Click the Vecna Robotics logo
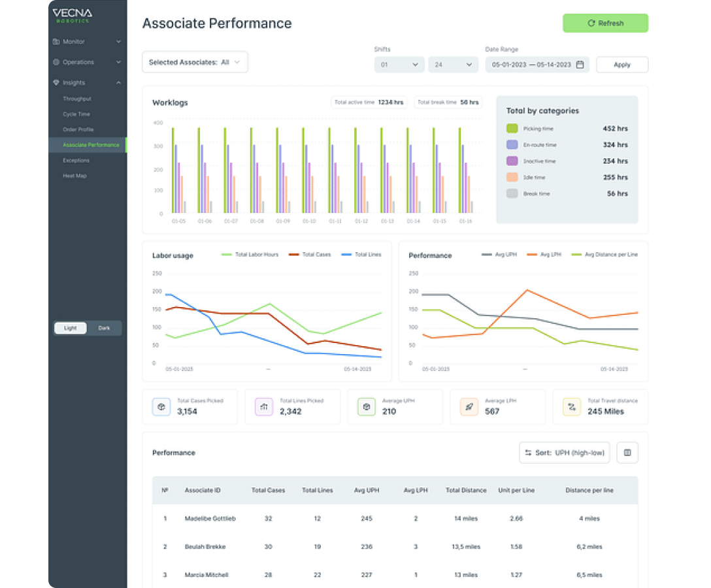 point(72,16)
